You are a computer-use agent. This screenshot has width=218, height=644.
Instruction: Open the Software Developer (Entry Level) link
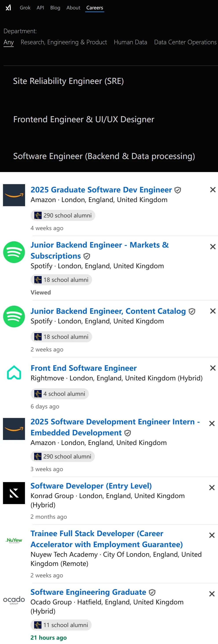[x=91, y=486]
